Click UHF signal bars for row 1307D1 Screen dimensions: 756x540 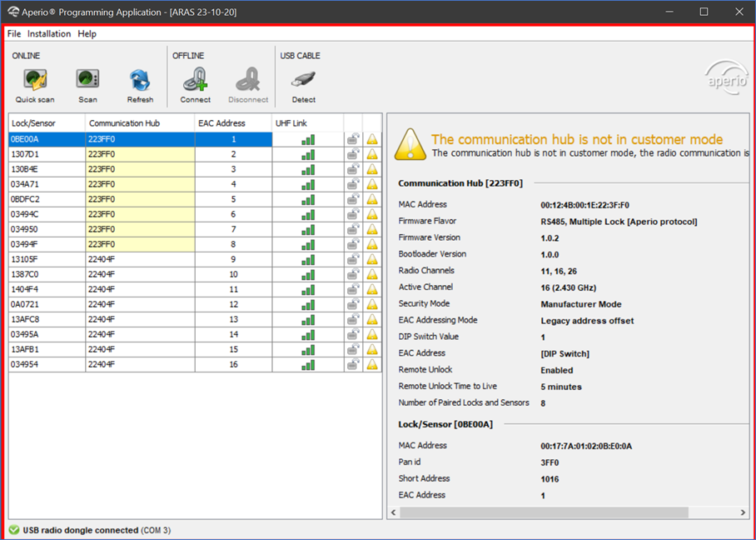coord(308,154)
